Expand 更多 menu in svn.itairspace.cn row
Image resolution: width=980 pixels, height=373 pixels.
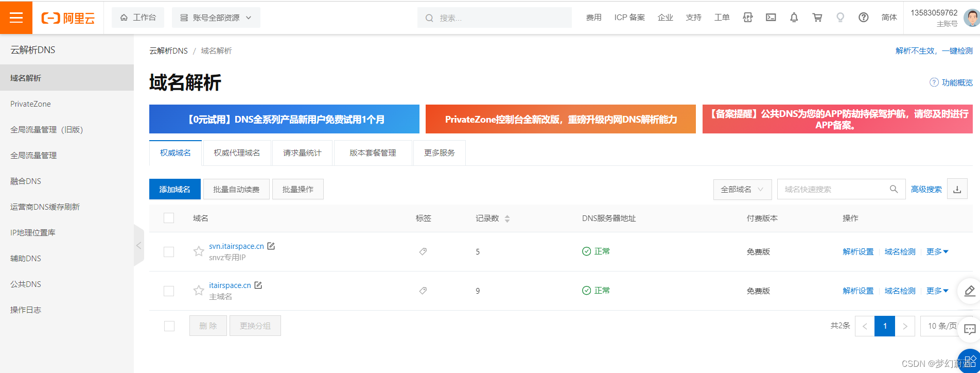(937, 251)
